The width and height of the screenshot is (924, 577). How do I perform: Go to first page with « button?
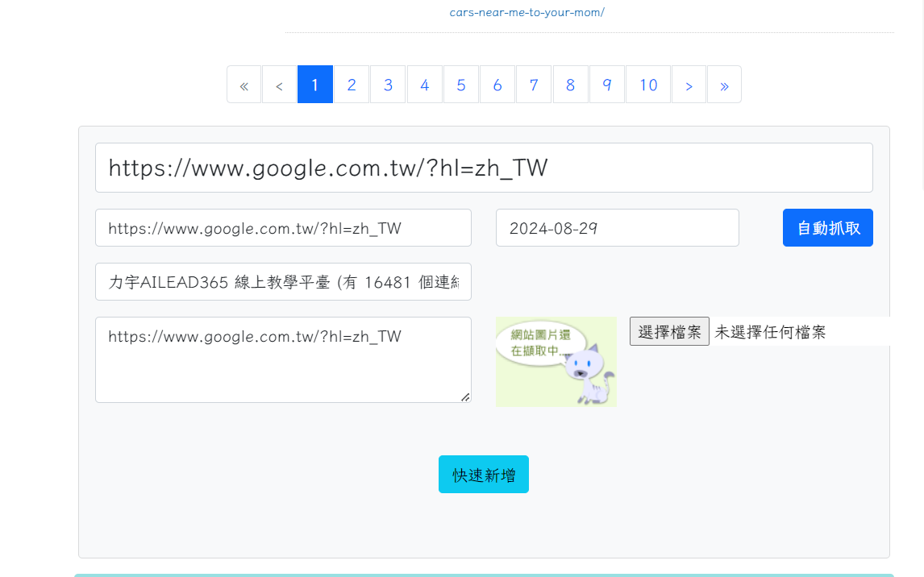pyautogui.click(x=244, y=85)
